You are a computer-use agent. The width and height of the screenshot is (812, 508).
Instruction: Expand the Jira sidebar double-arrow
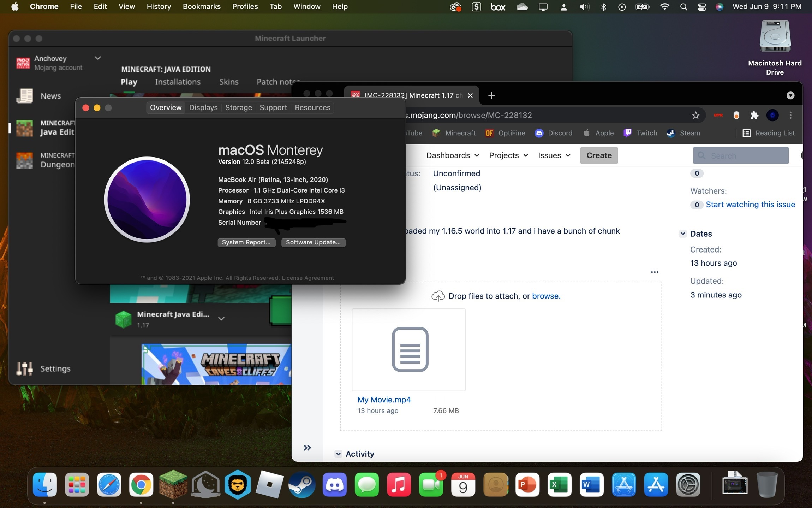click(x=307, y=448)
